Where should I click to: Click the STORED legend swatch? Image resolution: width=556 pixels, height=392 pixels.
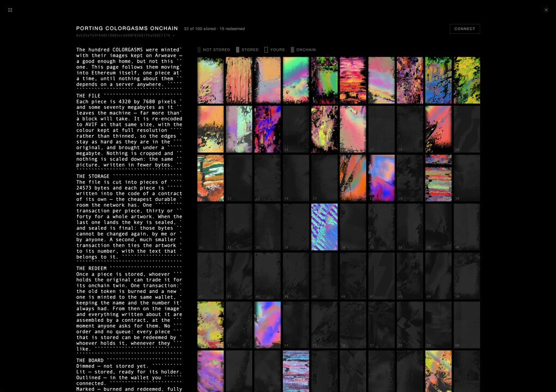point(238,50)
